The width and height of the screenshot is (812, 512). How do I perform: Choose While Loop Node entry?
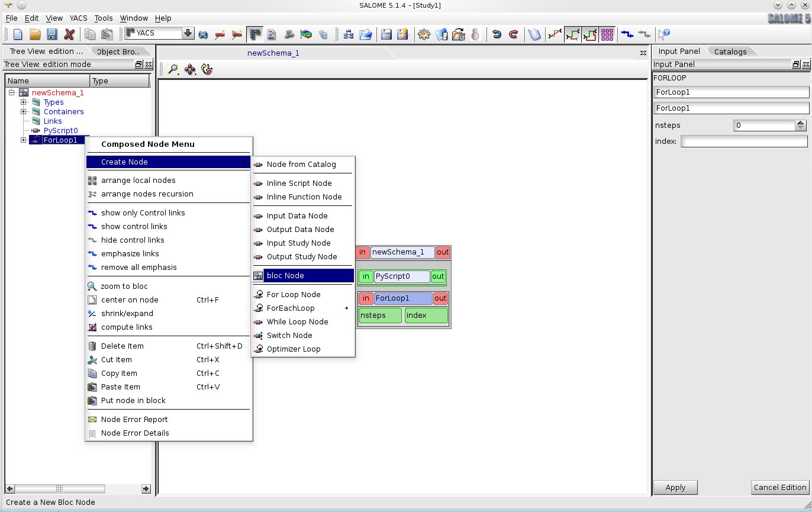coord(302,321)
